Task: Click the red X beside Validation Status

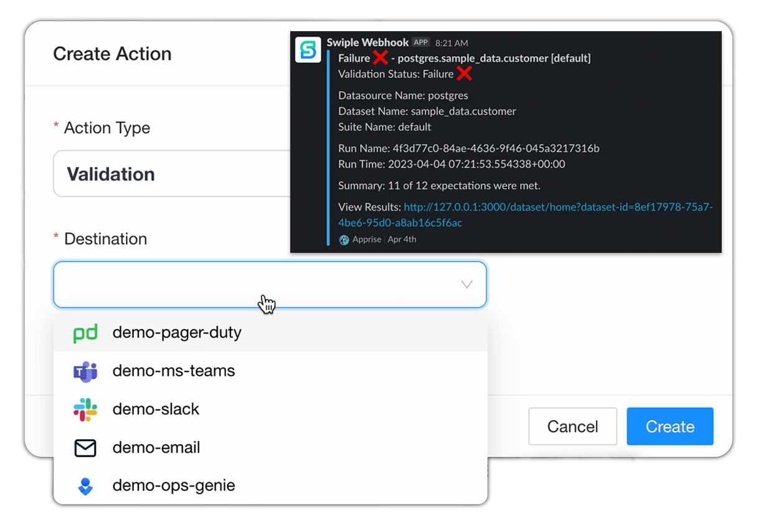Action: point(464,74)
